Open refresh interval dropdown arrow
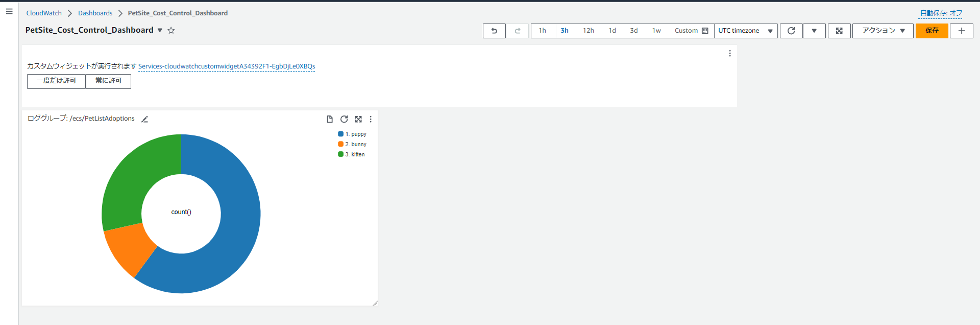980x325 pixels. pos(814,31)
